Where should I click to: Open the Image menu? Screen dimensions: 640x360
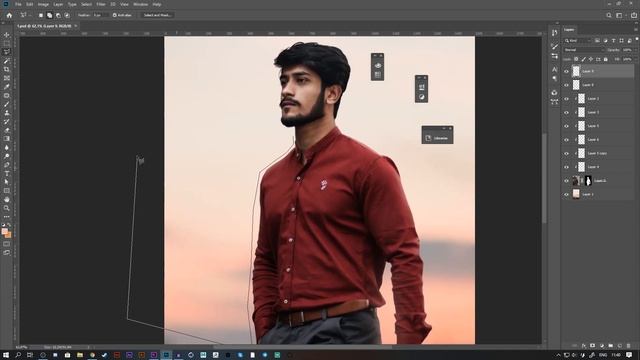43,4
